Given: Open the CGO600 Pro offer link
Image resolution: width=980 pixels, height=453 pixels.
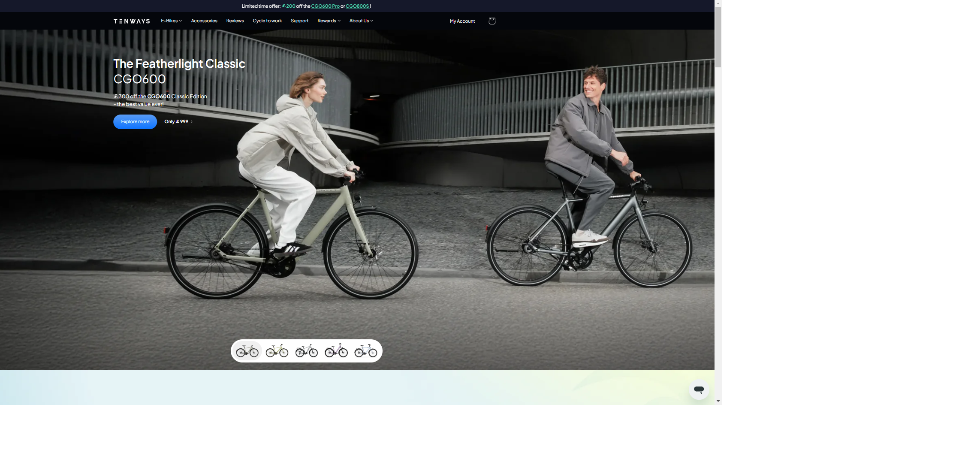Looking at the screenshot, I should (x=325, y=6).
